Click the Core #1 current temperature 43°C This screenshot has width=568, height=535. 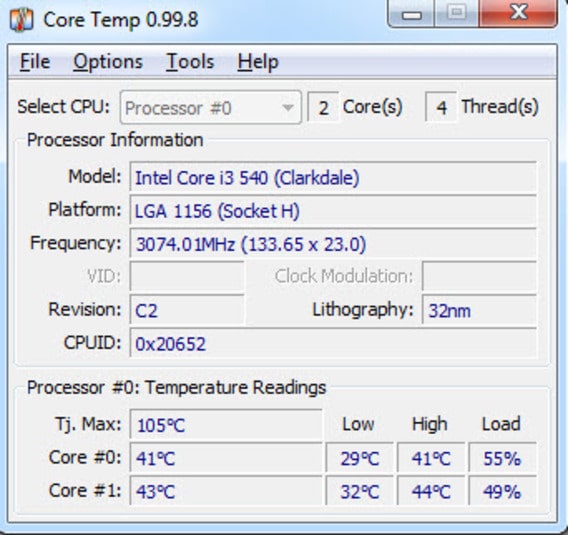pyautogui.click(x=226, y=491)
